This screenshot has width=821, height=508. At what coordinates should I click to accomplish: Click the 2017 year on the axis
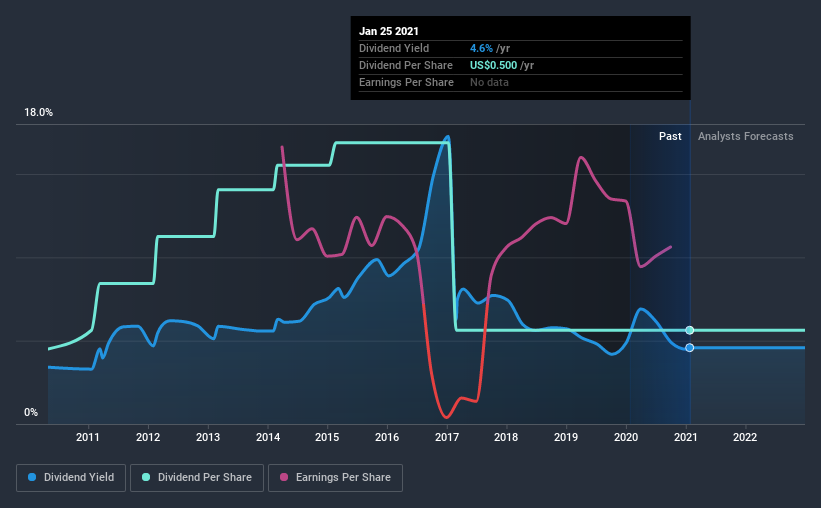click(x=447, y=437)
